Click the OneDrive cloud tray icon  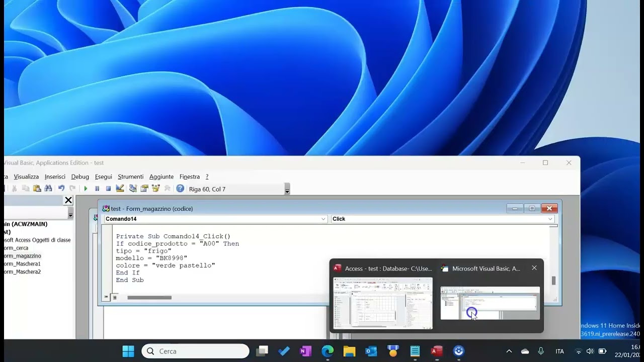click(x=525, y=351)
